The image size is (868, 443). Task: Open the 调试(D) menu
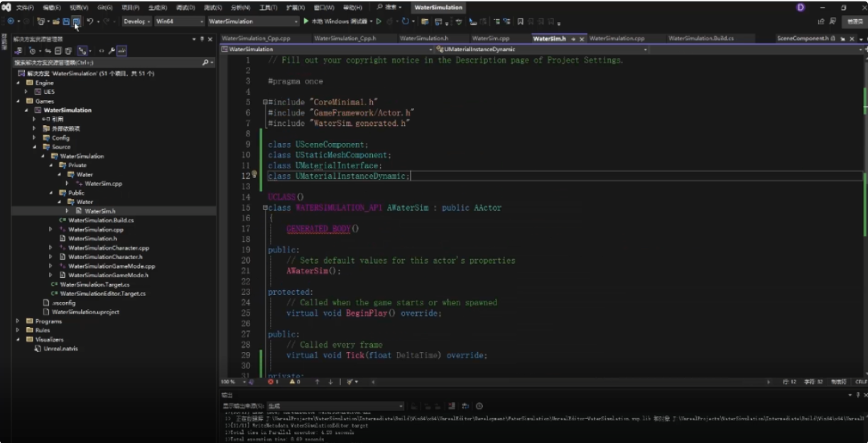coord(185,7)
